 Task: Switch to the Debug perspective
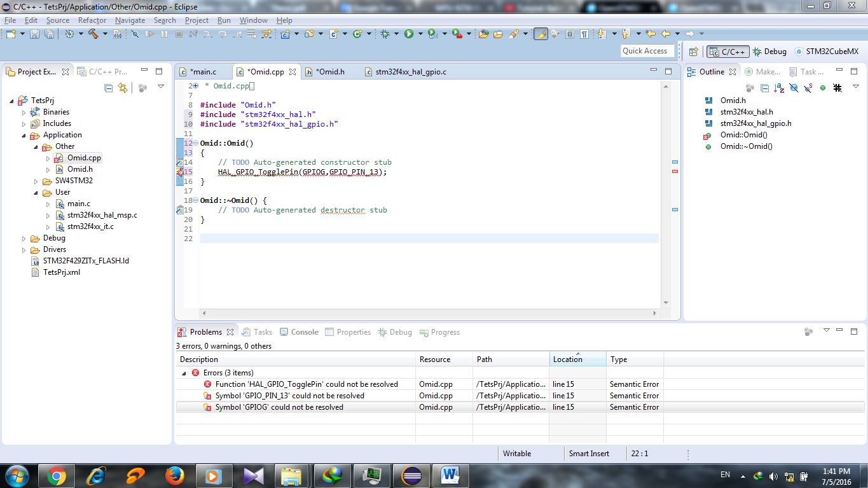click(x=769, y=52)
